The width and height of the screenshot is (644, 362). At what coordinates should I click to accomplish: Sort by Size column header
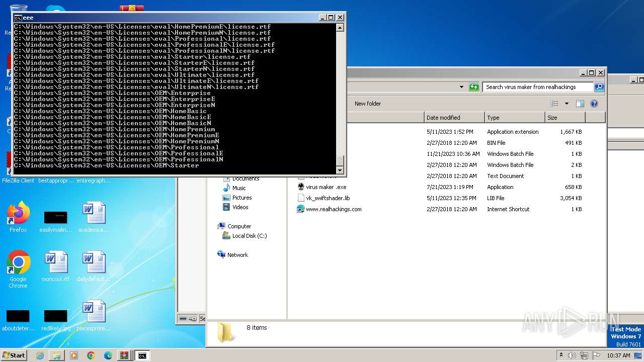(566, 118)
